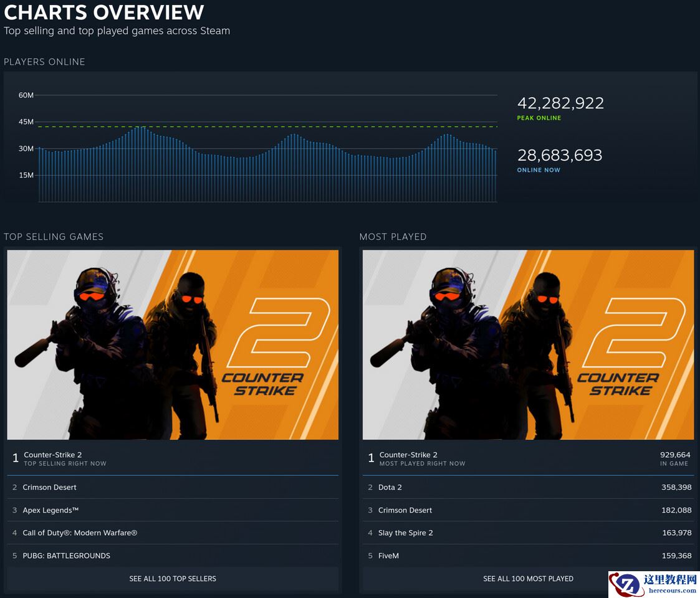Image resolution: width=700 pixels, height=598 pixels.
Task: Open FiveM from most played list
Action: [388, 556]
